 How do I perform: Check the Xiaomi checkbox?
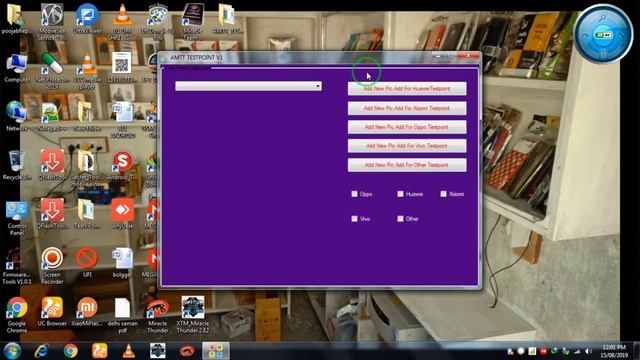tap(443, 194)
